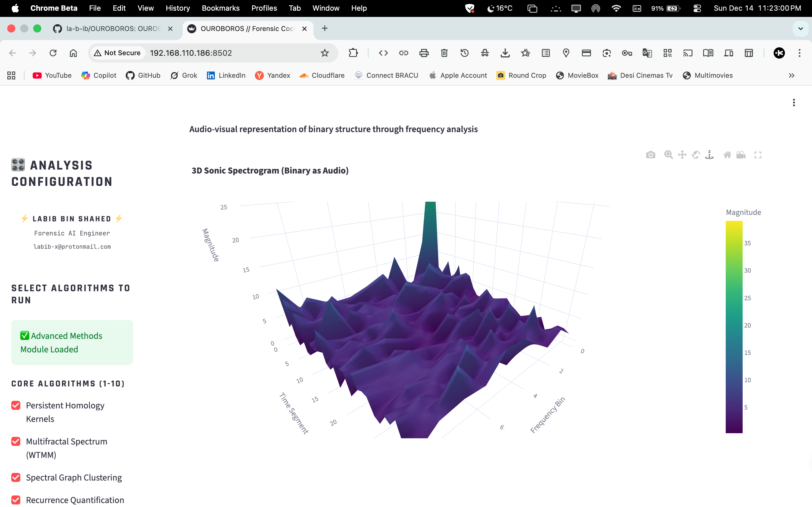Click the Not Secure site info button
Viewport: 812px width, 507px height.
click(x=118, y=53)
